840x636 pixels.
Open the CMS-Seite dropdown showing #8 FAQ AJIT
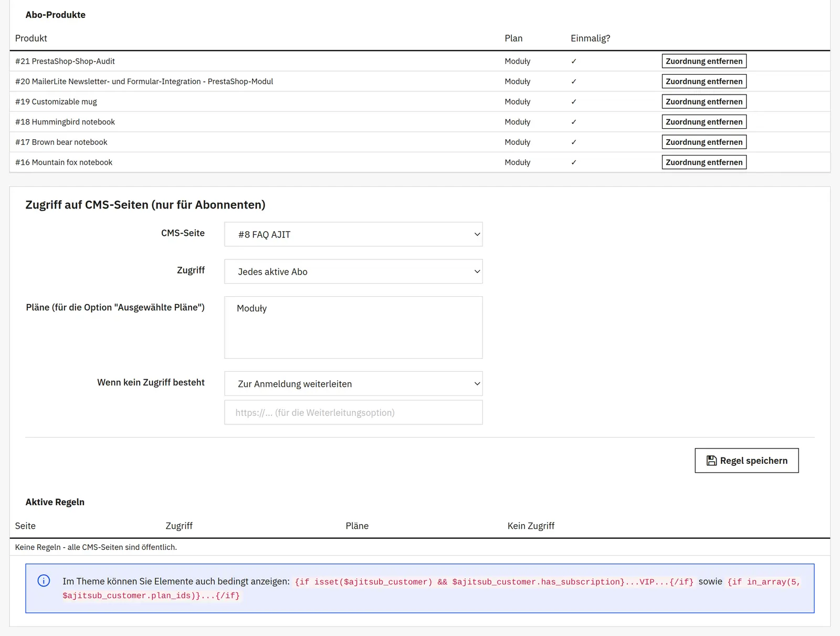point(353,234)
